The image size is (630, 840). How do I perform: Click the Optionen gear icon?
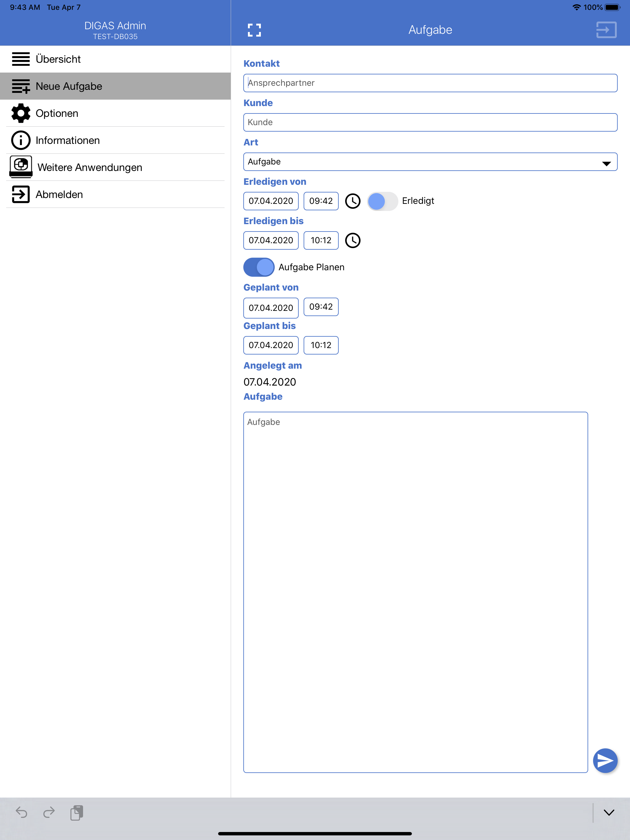[21, 113]
